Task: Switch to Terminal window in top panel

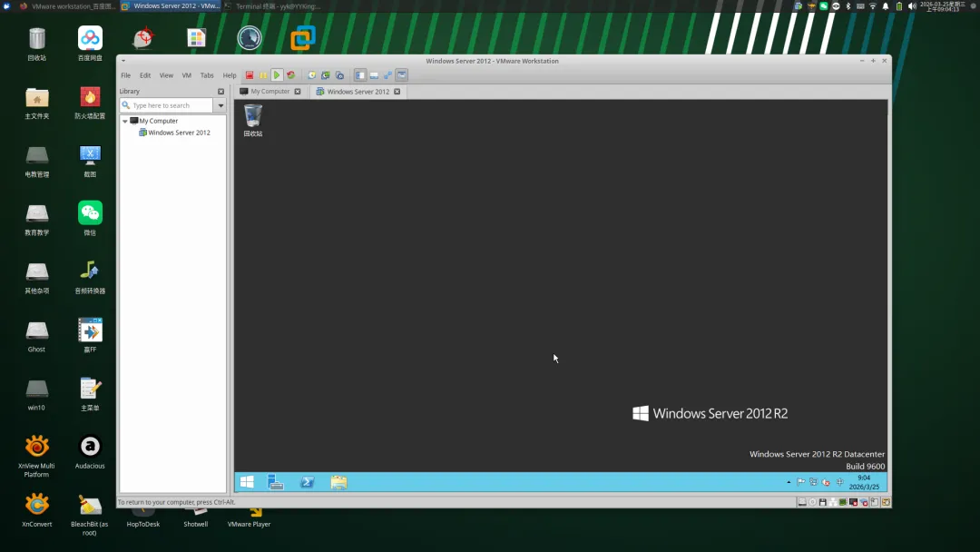Action: (x=272, y=6)
